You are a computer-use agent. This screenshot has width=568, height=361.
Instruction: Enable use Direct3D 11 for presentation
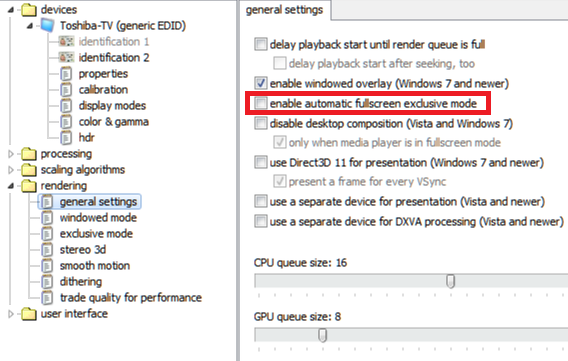tap(260, 162)
